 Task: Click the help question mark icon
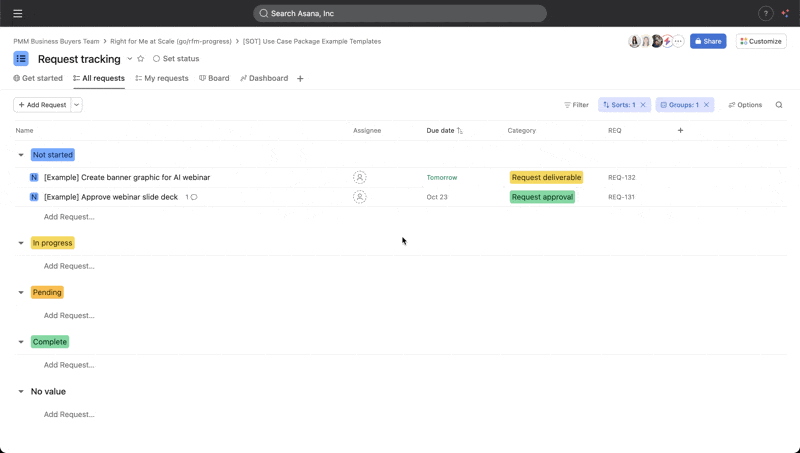coord(765,14)
